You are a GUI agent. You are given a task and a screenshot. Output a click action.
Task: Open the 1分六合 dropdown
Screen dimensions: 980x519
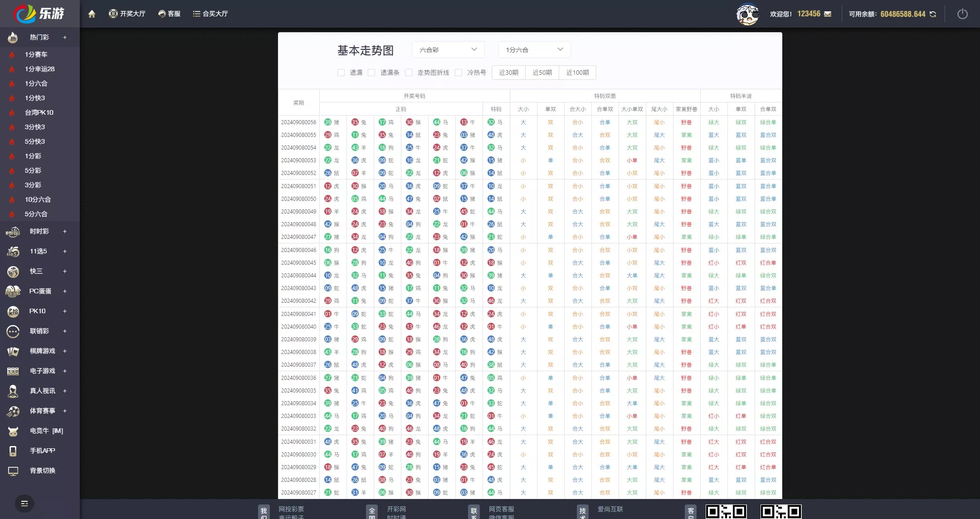pyautogui.click(x=534, y=50)
